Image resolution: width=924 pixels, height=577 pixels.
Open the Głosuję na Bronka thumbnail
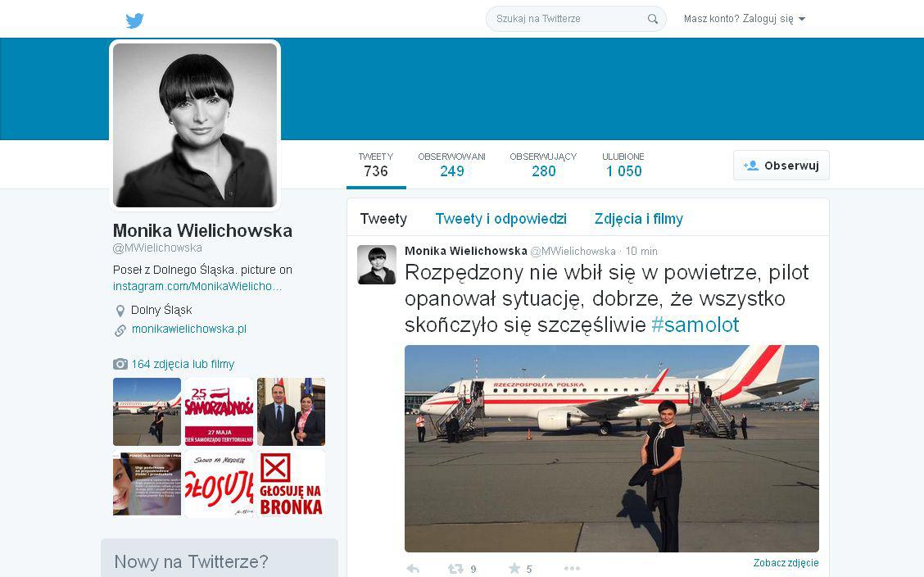pos(291,484)
